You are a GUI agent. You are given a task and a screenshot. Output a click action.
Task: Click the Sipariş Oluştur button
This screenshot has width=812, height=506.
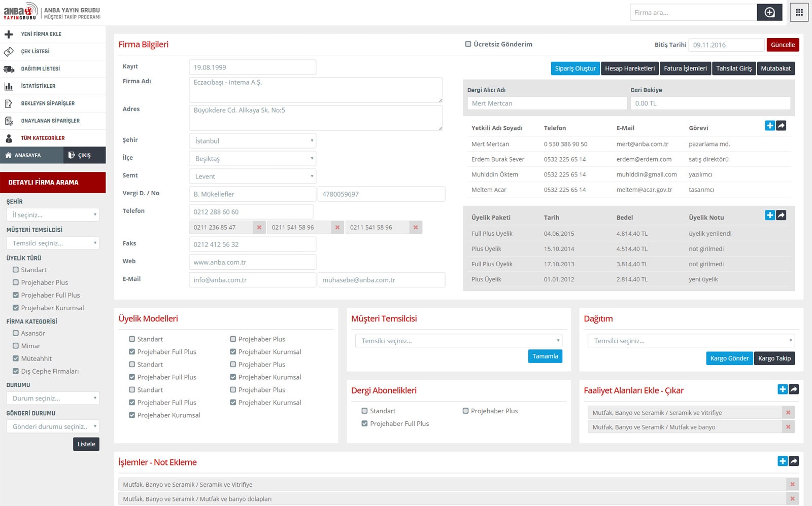tap(575, 68)
